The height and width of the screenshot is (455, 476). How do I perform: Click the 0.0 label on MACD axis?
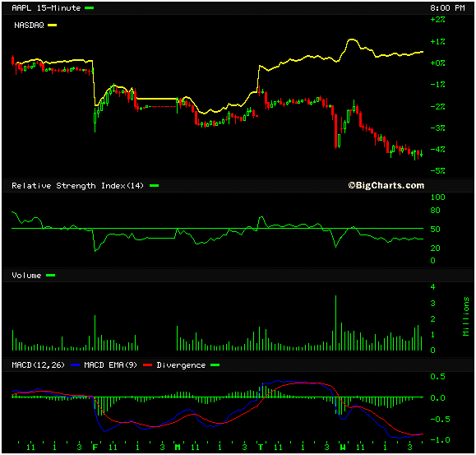(x=437, y=398)
